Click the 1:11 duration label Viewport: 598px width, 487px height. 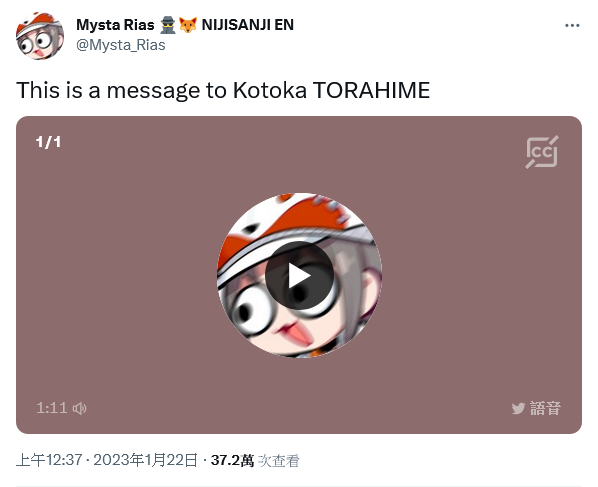tap(52, 408)
